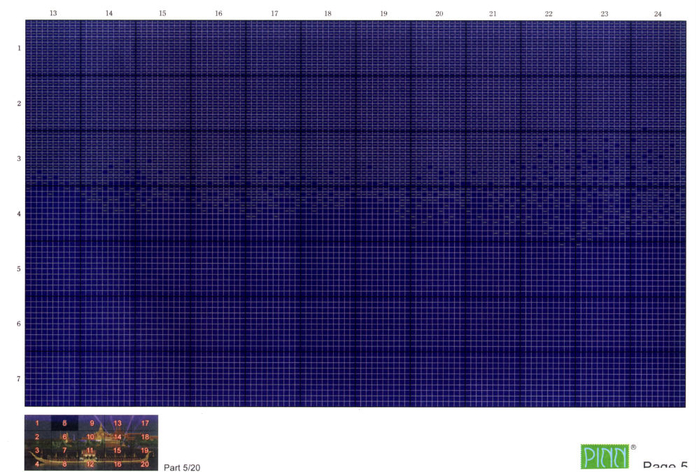The height and width of the screenshot is (472, 699).
Task: Open section 18 in the overview thumbnail
Action: [x=145, y=437]
